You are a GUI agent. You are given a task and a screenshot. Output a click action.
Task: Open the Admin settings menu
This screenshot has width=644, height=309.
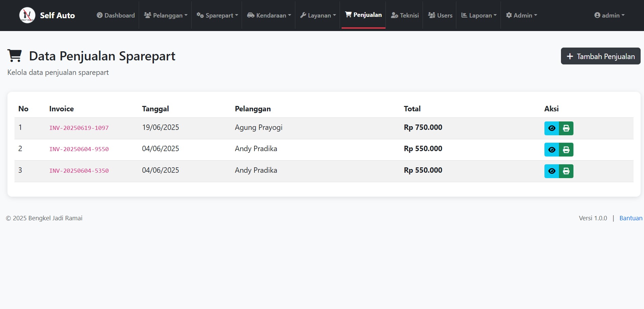521,15
